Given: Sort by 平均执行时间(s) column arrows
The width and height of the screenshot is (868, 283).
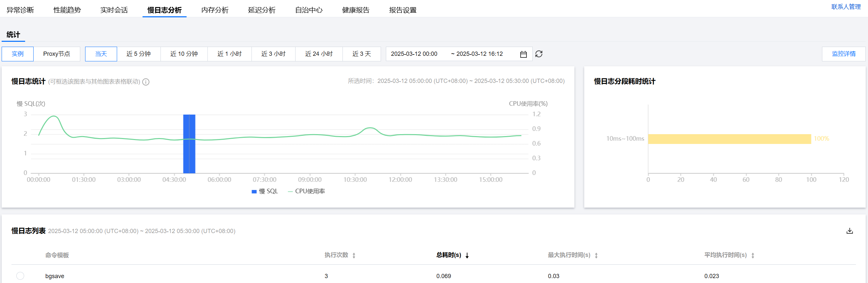Looking at the screenshot, I should coord(753,255).
